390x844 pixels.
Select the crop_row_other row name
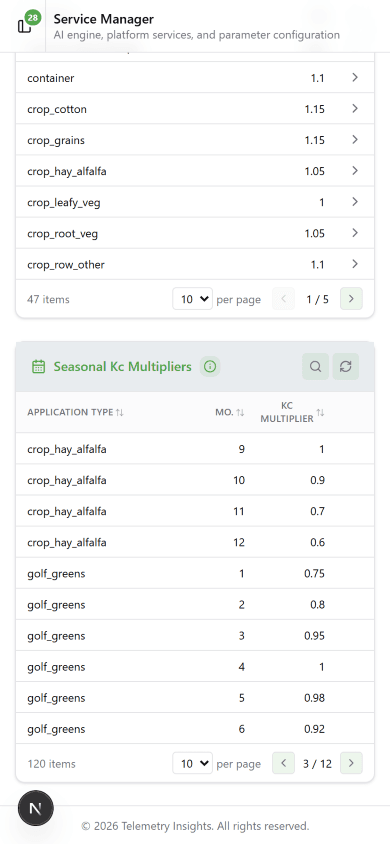coord(66,265)
